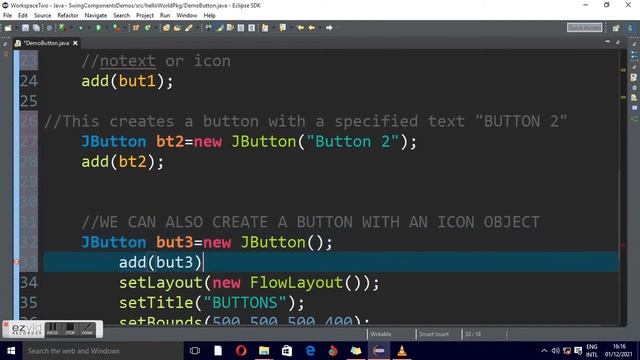Viewport: 640px width, 360px height.
Task: Open Microsoft Edge from taskbar
Action: tap(310, 351)
